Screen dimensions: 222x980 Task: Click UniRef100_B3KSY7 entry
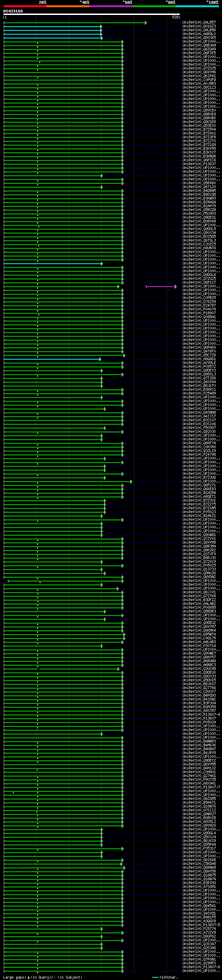pos(199,153)
